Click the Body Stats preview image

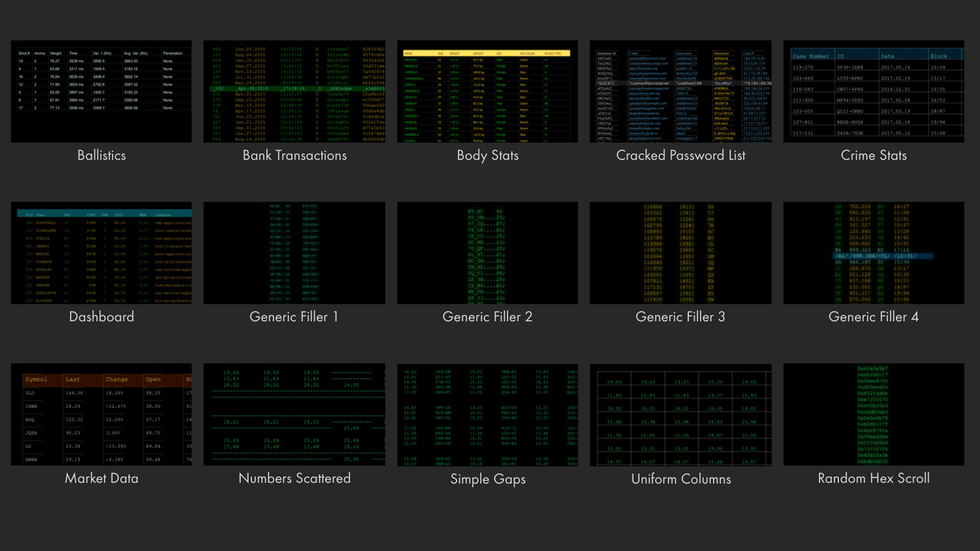pyautogui.click(x=487, y=91)
